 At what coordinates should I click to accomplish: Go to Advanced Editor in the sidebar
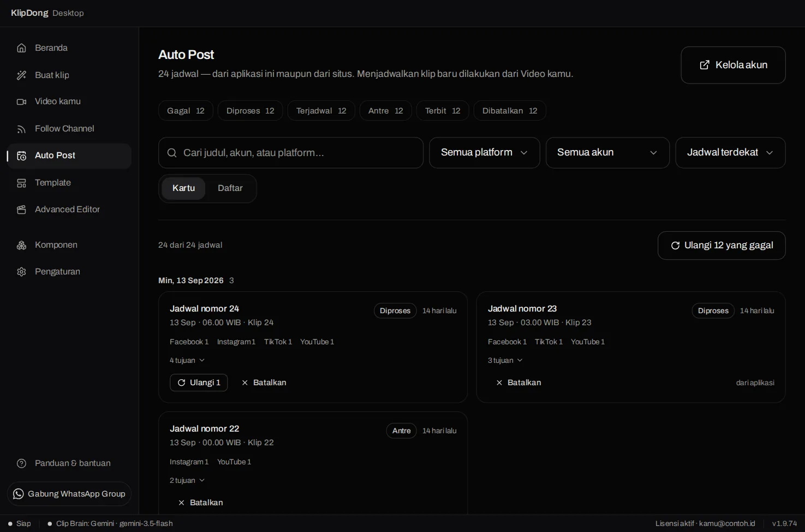[x=69, y=210]
